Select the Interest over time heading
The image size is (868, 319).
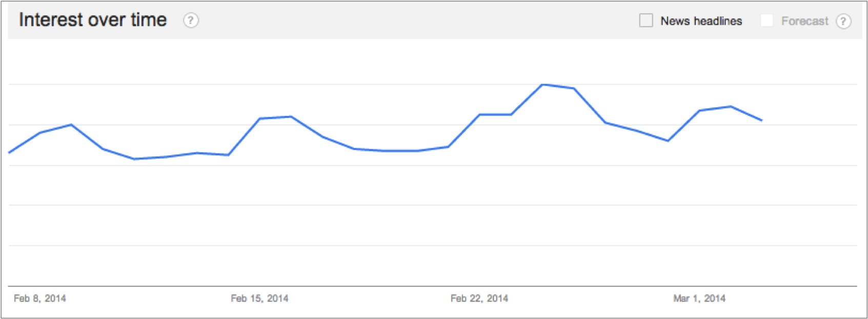click(x=93, y=20)
